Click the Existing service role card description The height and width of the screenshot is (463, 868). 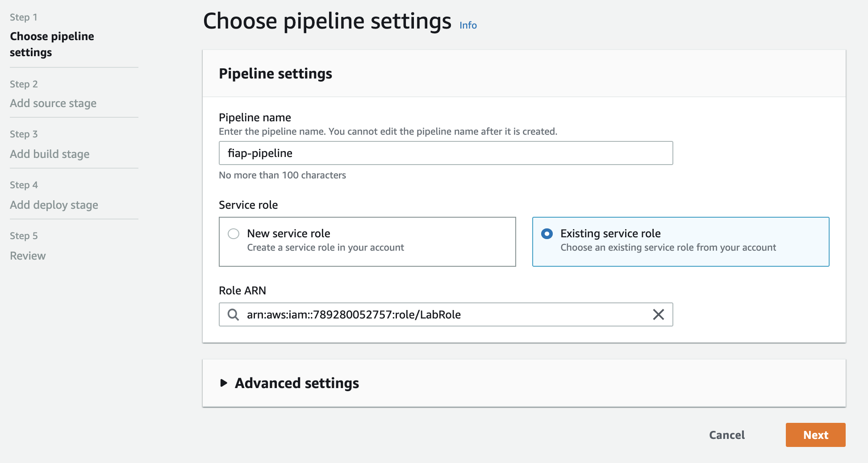click(668, 248)
